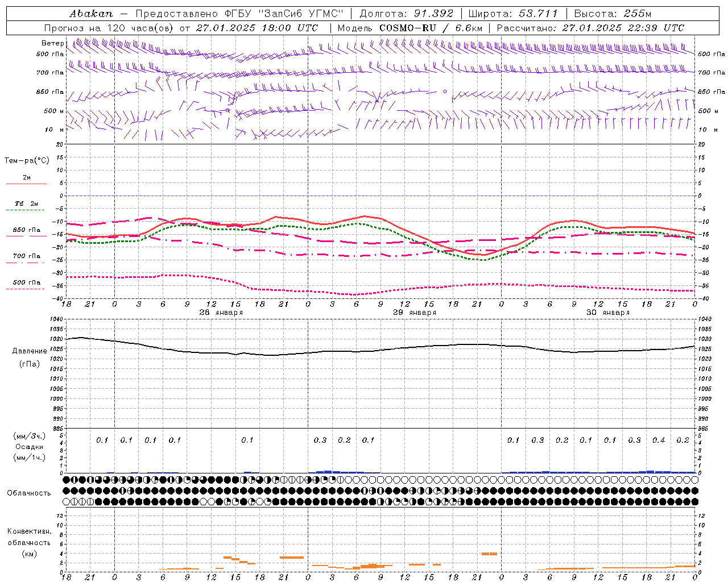Click the '(мм/1ч.)' precipitation unit label

[x=30, y=458]
